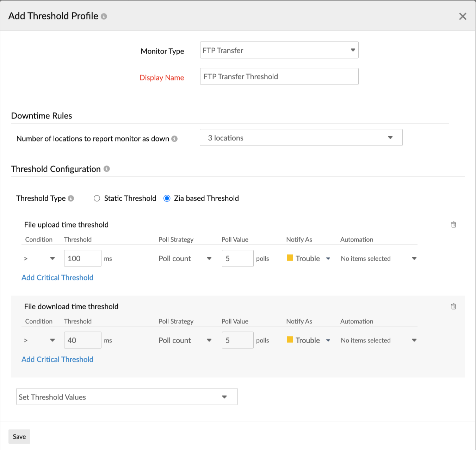Delete the File upload time threshold rule
Viewport: 476px width, 450px height.
[453, 224]
